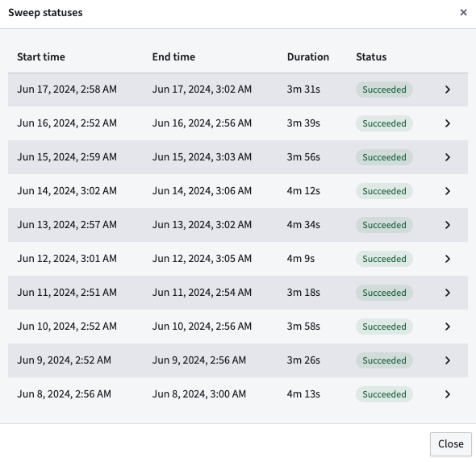Select start time Jun 11, 2024, 2:51 AM

click(x=67, y=293)
